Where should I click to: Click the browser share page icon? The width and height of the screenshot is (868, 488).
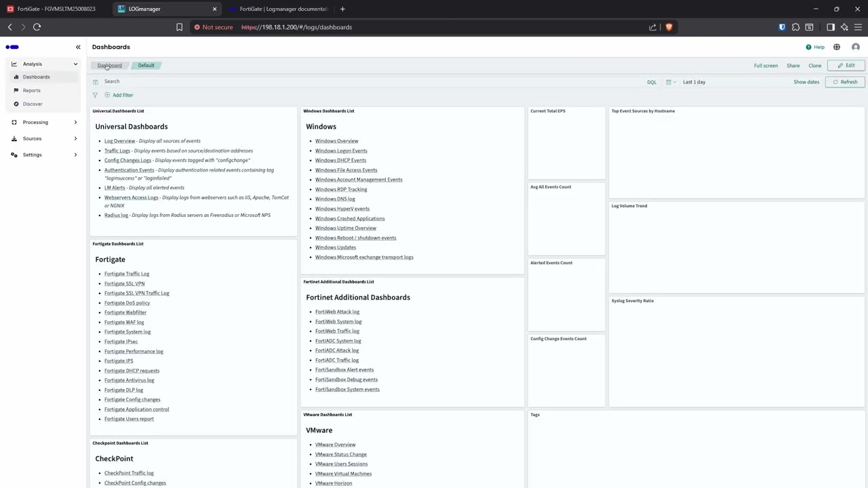point(652,27)
